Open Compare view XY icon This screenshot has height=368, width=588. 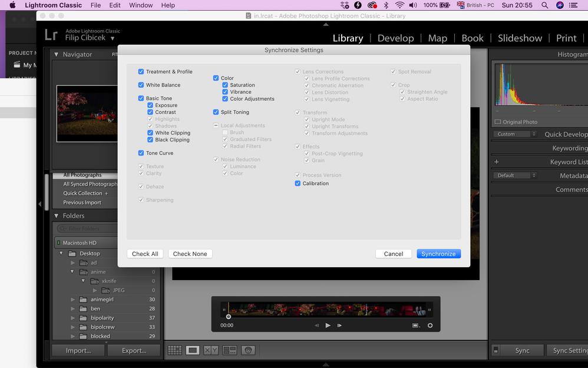coord(211,350)
